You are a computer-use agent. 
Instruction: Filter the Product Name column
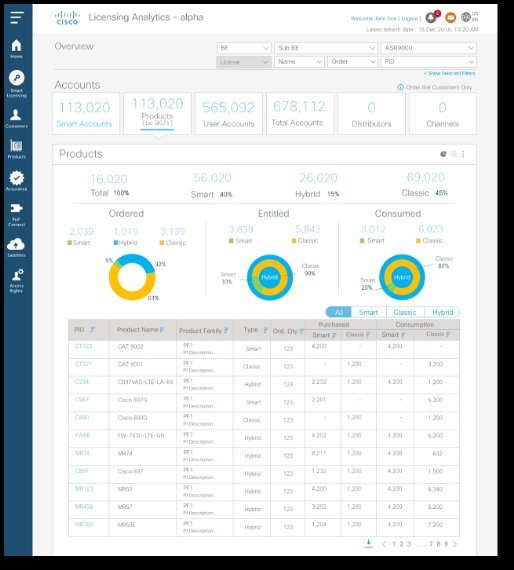coord(161,329)
